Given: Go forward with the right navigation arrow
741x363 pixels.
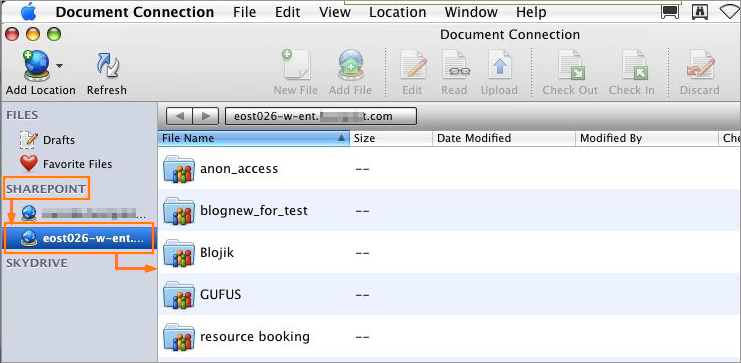Looking at the screenshot, I should (x=205, y=116).
